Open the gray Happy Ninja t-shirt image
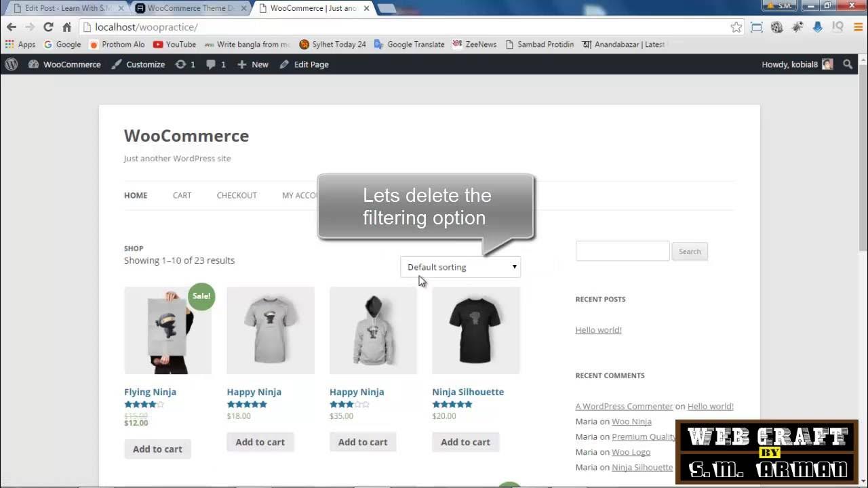Screen dimensions: 868x488 271,330
